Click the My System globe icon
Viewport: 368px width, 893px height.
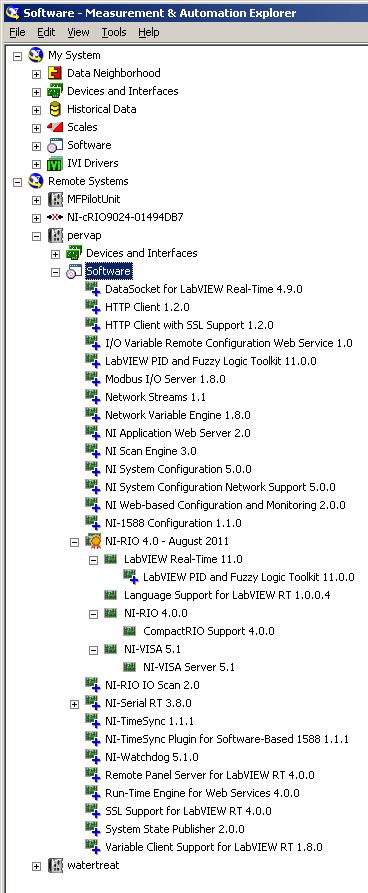point(36,55)
